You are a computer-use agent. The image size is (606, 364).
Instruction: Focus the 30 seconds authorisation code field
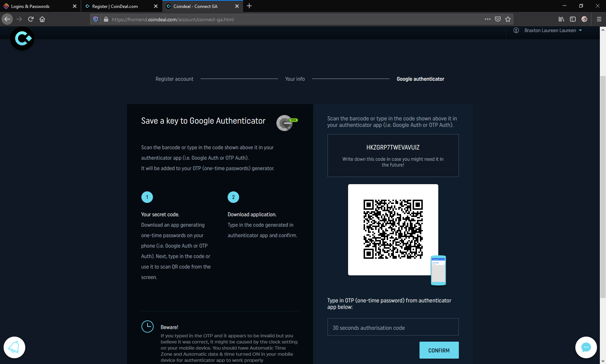393,327
